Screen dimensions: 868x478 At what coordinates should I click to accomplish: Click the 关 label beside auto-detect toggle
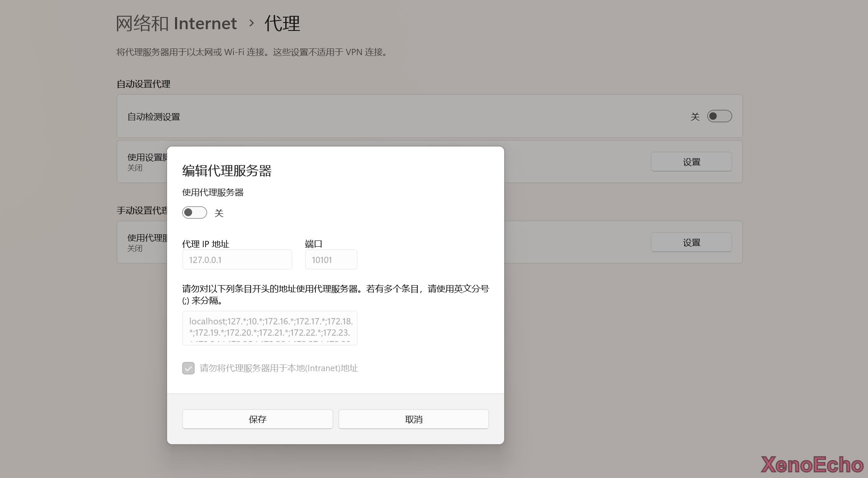tap(695, 117)
